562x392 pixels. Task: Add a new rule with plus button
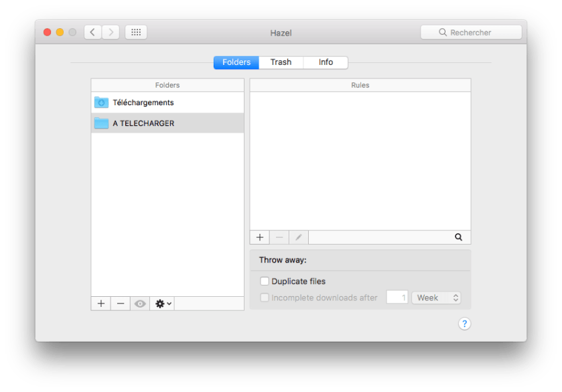(x=260, y=237)
